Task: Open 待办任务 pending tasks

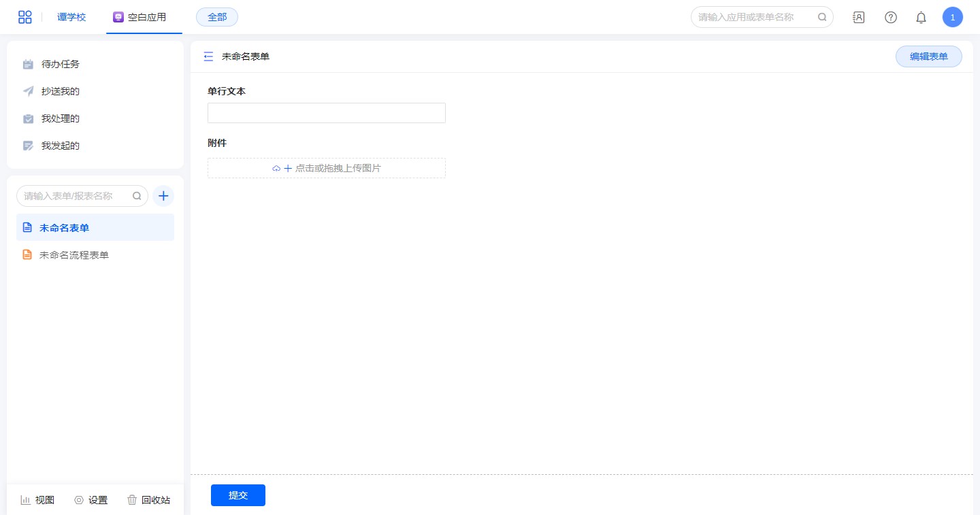Action: (60, 64)
